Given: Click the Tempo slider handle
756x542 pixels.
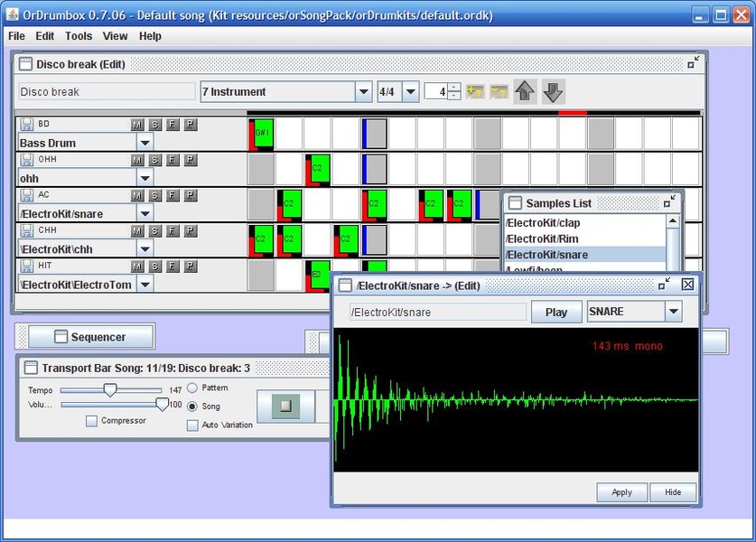Looking at the screenshot, I should pyautogui.click(x=110, y=390).
